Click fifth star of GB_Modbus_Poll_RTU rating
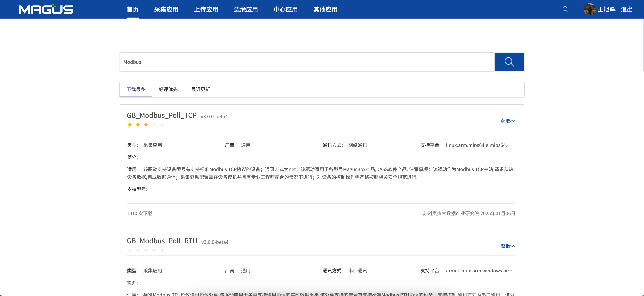644x296 pixels. pos(162,250)
